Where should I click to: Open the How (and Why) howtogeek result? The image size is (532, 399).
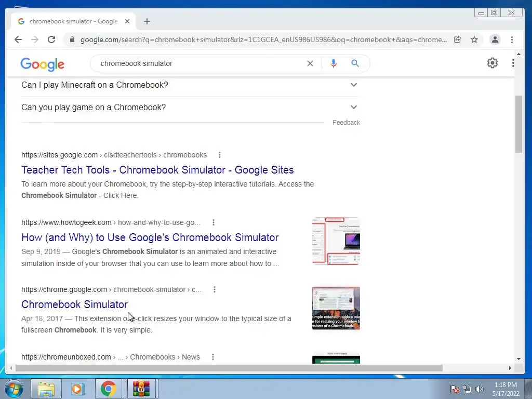click(x=150, y=237)
